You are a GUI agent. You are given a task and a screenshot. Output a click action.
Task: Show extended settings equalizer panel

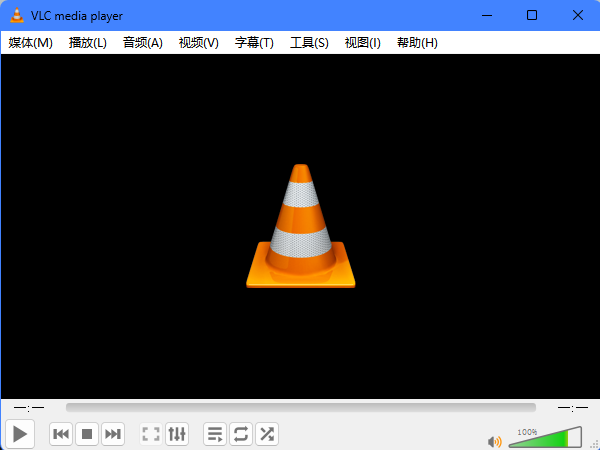[x=177, y=434]
